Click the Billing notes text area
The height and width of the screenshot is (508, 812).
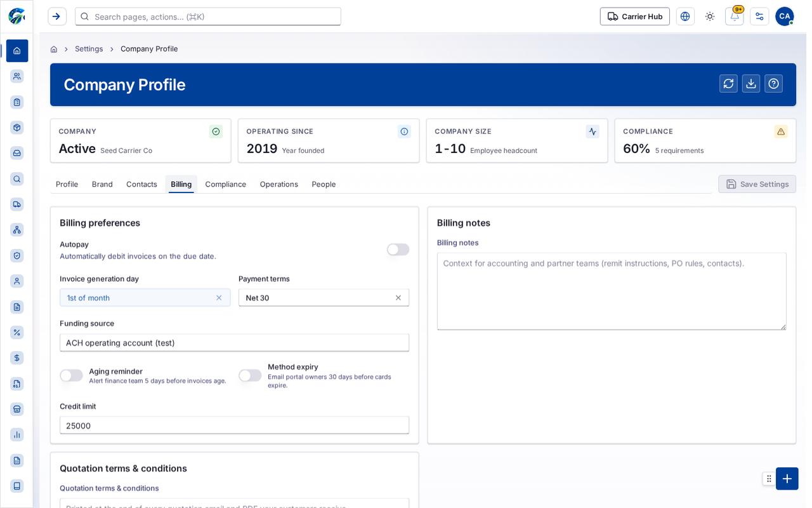click(612, 291)
